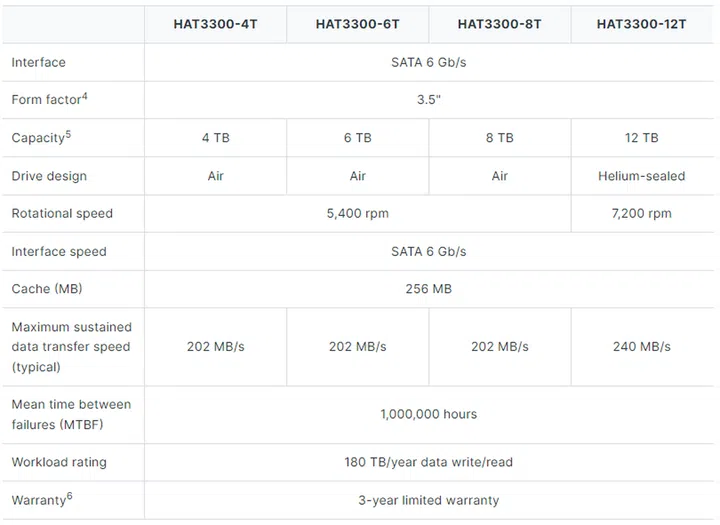Click the 12 TB capacity cell
720x525 pixels.
[x=641, y=138]
